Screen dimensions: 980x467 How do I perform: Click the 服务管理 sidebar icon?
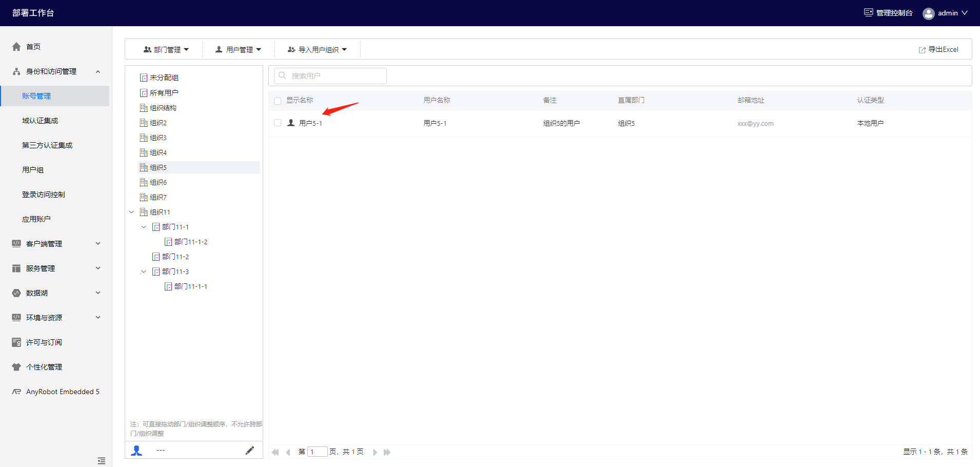click(16, 268)
